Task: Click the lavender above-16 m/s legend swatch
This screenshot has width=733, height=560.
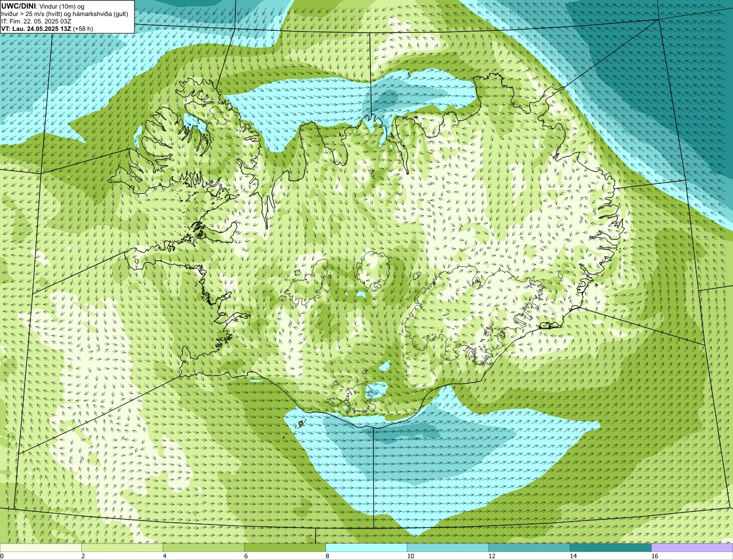Action: [x=692, y=548]
